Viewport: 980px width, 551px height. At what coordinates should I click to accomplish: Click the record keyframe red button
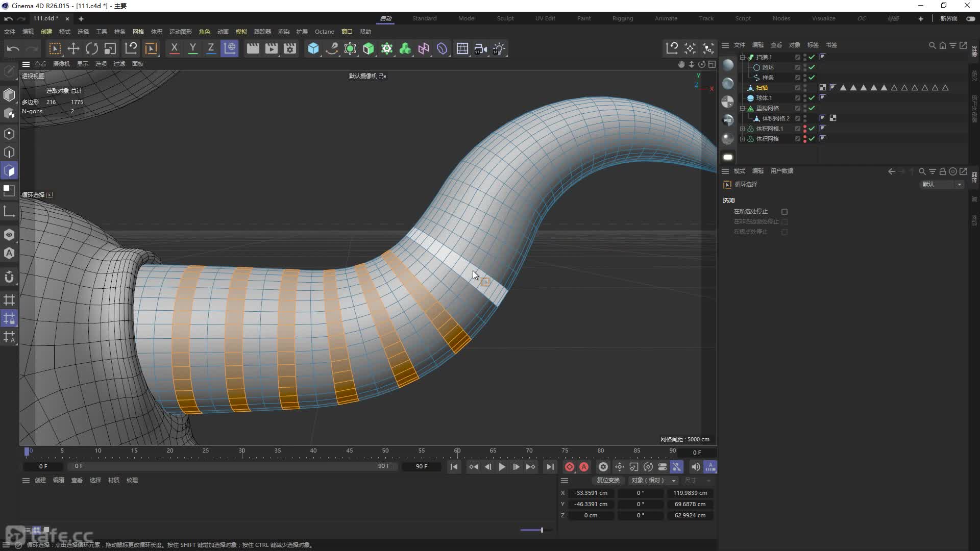tap(570, 467)
